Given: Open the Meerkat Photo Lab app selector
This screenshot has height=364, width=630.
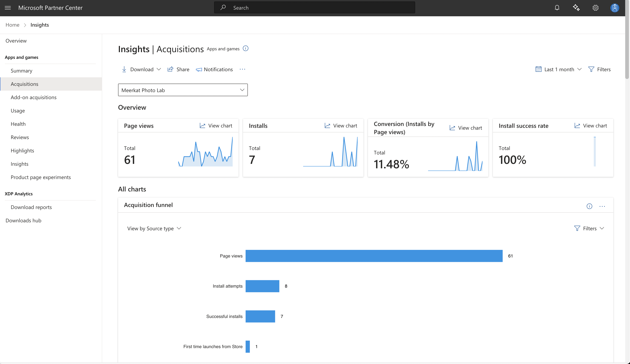Looking at the screenshot, I should pyautogui.click(x=183, y=90).
